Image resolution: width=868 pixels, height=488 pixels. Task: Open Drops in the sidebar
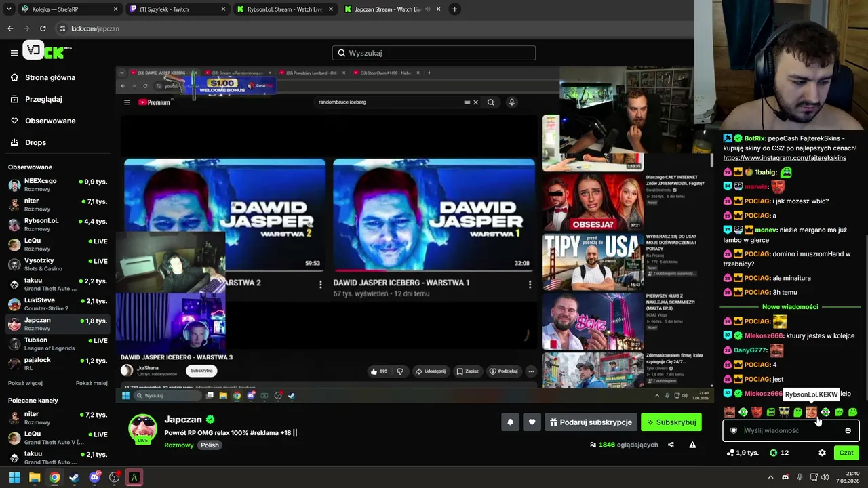point(35,142)
